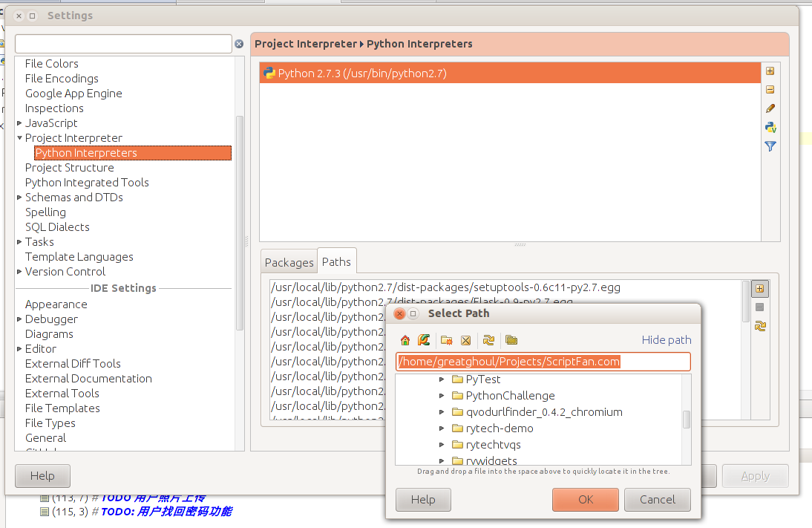Collapse the Project Interpreter tree node
Screen dimensions: 812x528
(x=19, y=138)
